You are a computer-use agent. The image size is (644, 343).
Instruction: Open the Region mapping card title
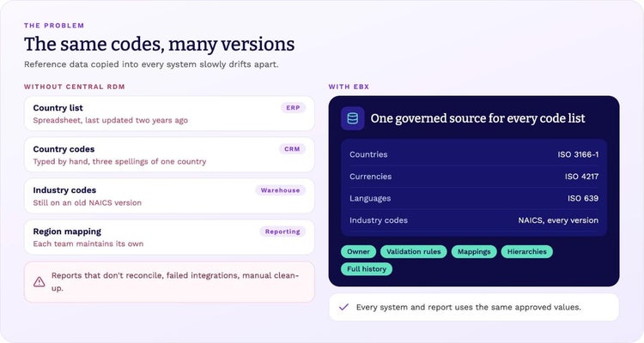tap(67, 232)
